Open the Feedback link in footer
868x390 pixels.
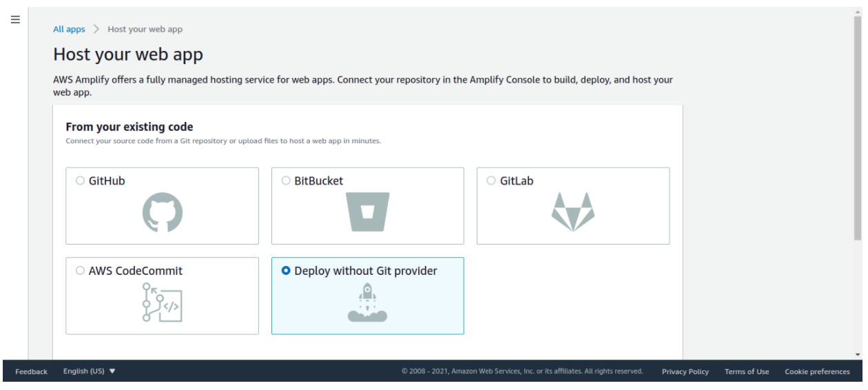pos(32,371)
